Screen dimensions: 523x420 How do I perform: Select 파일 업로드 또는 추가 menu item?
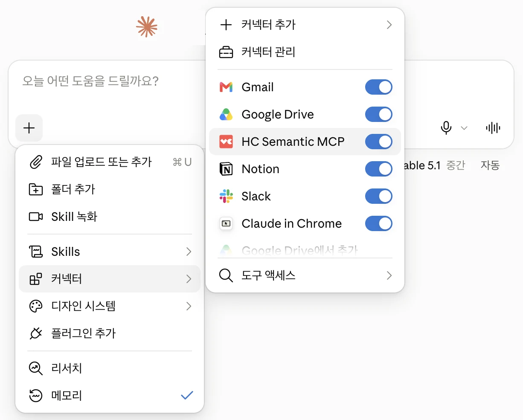click(110, 162)
